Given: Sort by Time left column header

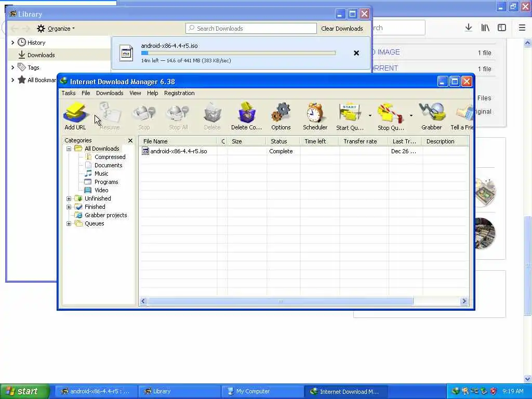Looking at the screenshot, I should pos(320,141).
